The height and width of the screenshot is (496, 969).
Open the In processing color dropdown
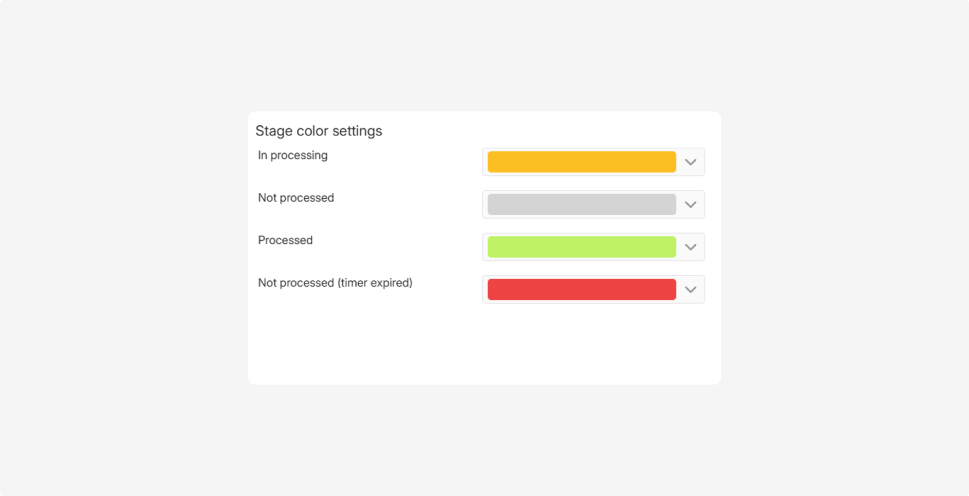pos(593,162)
